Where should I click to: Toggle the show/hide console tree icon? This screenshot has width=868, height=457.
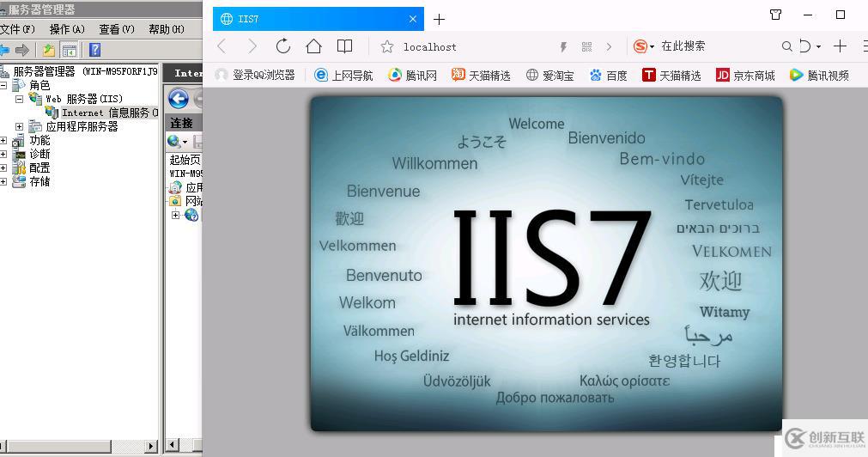point(70,51)
